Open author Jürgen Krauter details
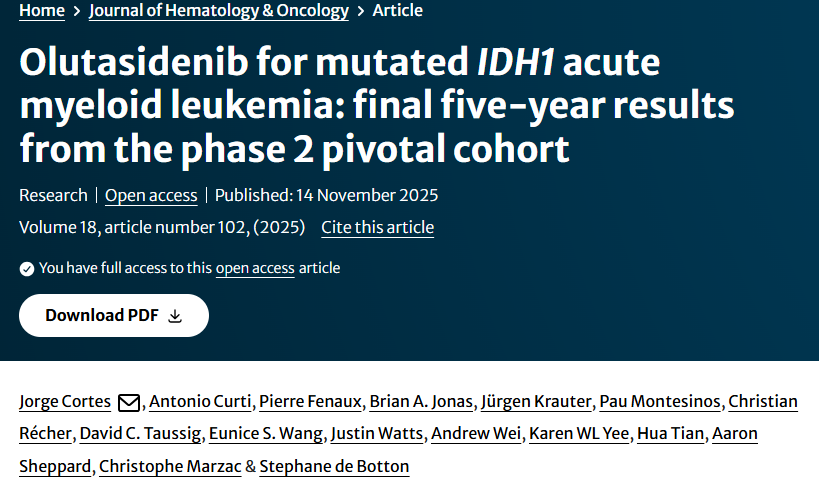The width and height of the screenshot is (819, 483). coord(535,402)
